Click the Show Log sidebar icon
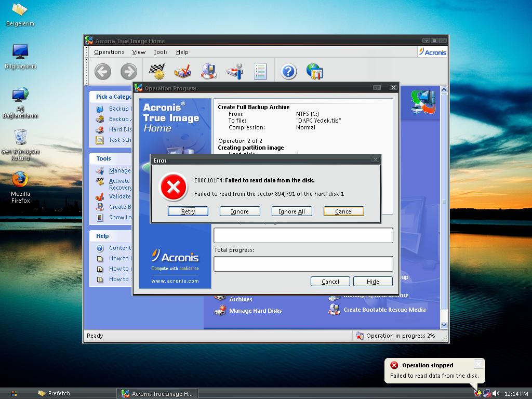Viewport: 532px width, 399px height. pos(100,218)
